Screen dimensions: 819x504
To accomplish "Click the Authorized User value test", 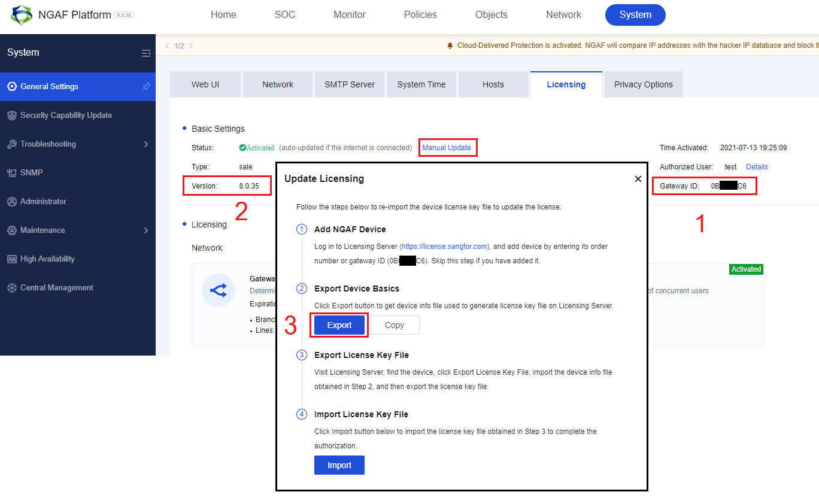I will point(730,167).
